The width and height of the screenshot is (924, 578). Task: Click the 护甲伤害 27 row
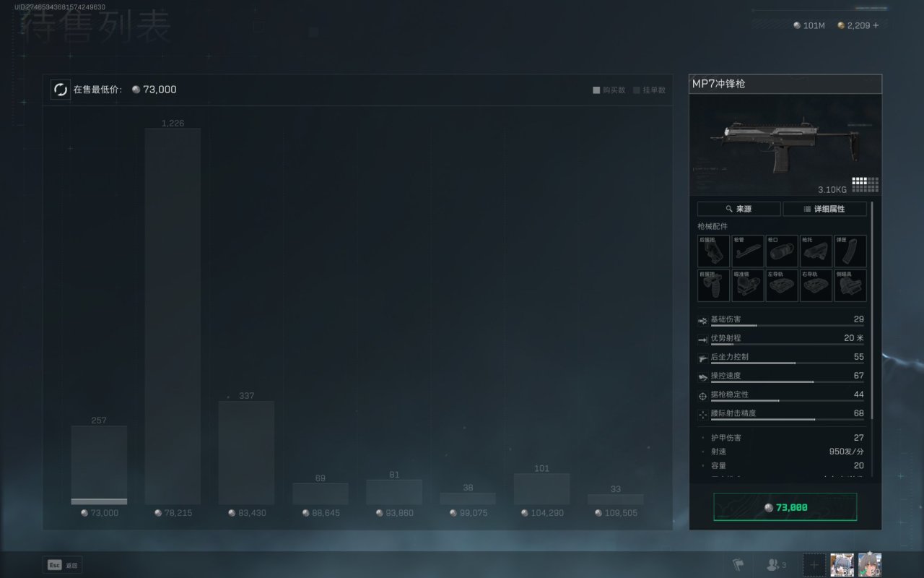782,438
